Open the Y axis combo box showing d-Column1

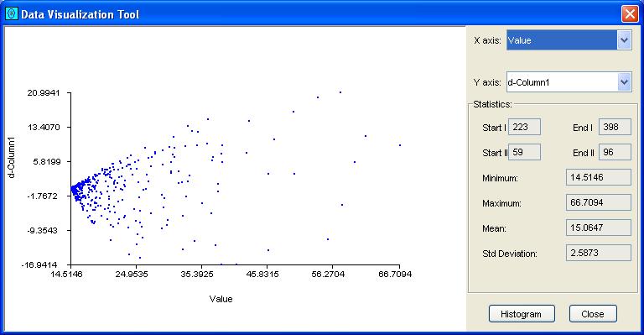pyautogui.click(x=569, y=82)
